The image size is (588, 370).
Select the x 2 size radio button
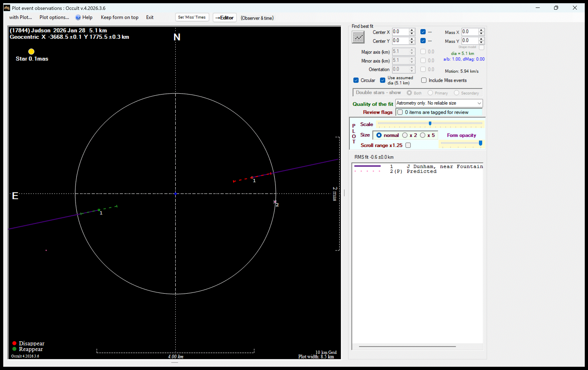(x=405, y=135)
